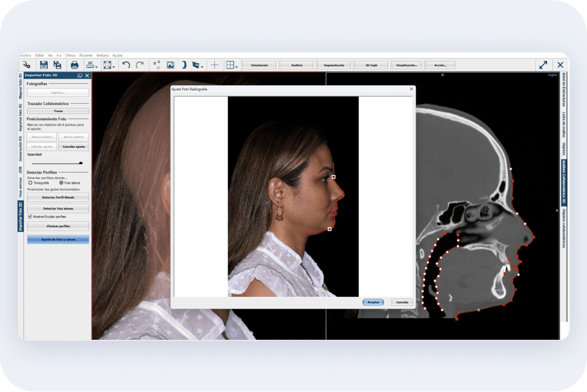Click lower profile control handle at chin

pyautogui.click(x=329, y=229)
